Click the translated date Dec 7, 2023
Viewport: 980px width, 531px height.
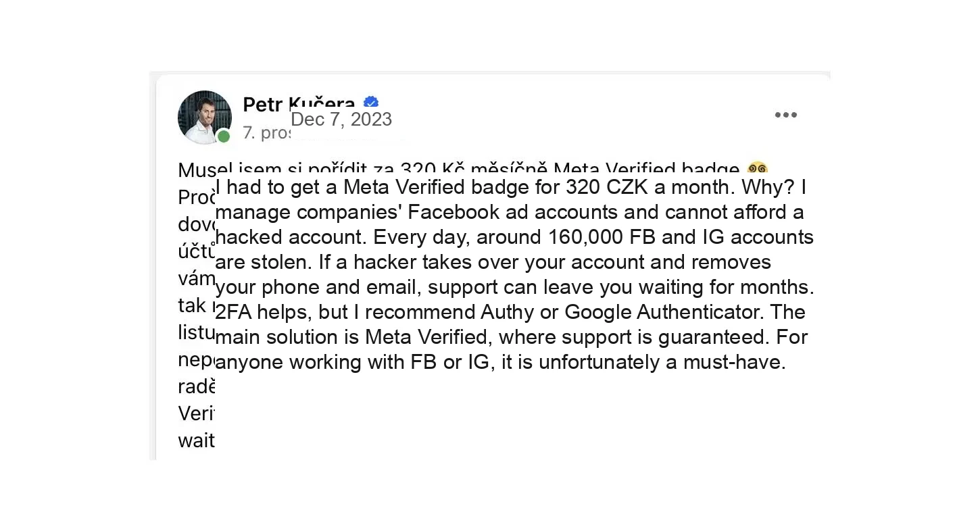[341, 120]
